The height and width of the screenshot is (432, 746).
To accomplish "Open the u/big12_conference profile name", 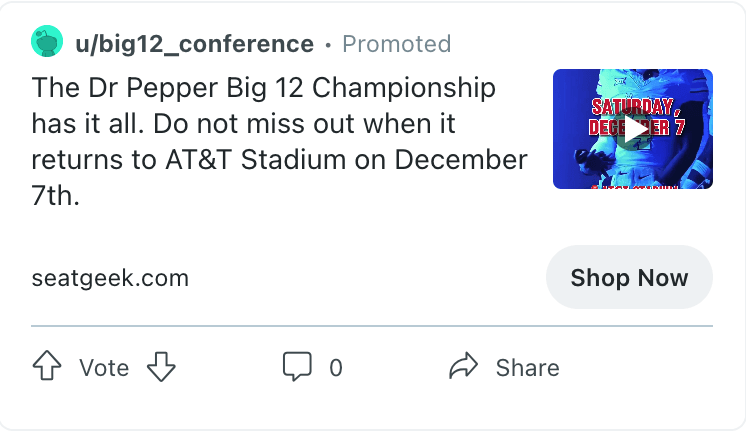I will (x=194, y=44).
